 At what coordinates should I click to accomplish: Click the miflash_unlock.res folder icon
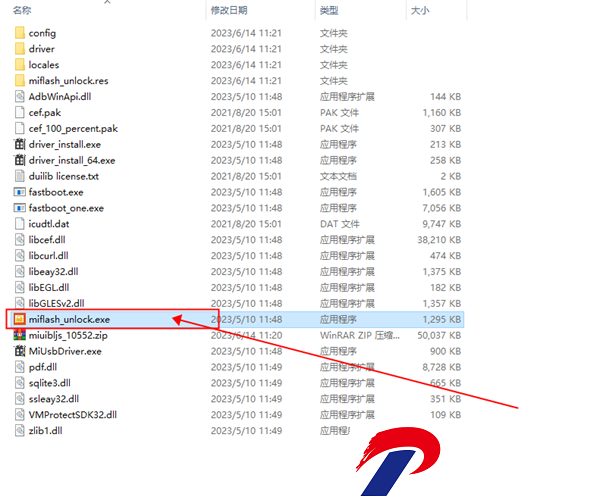point(20,81)
